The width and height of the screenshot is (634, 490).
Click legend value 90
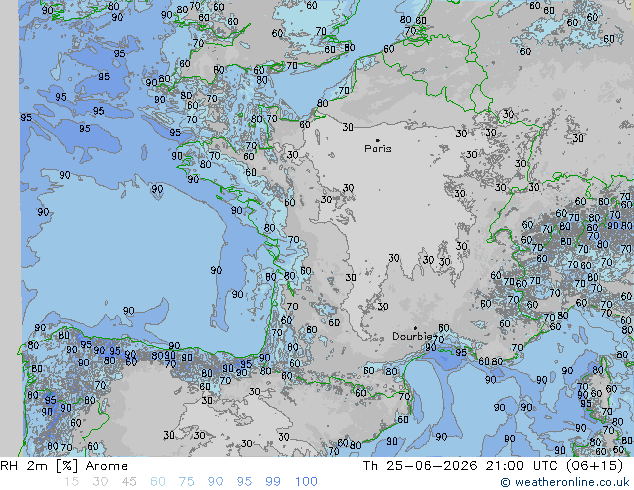coord(215,482)
